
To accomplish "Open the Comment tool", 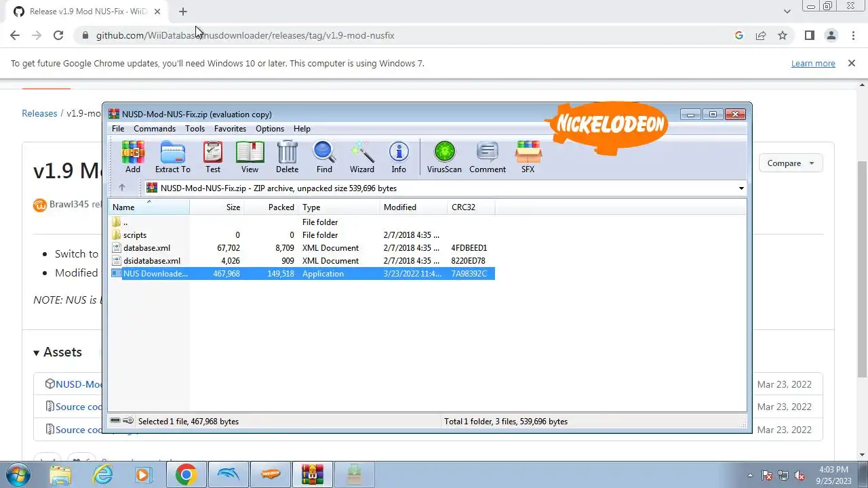I will pyautogui.click(x=488, y=157).
